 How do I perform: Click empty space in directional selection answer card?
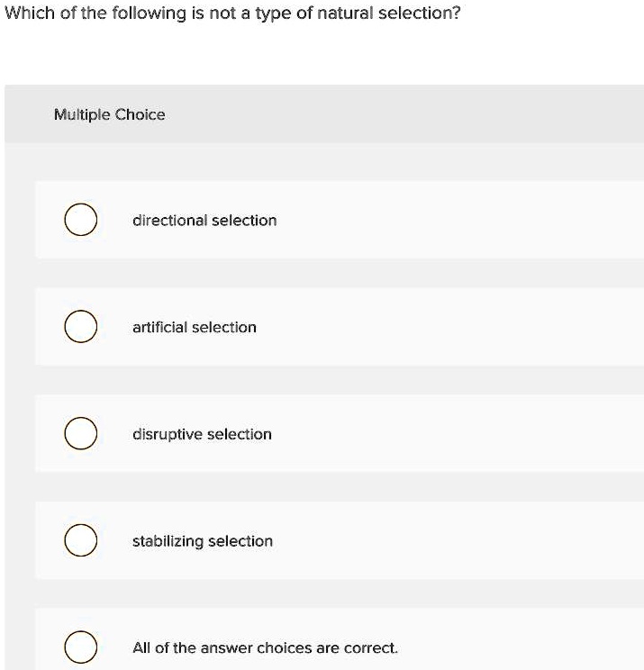tap(468, 221)
